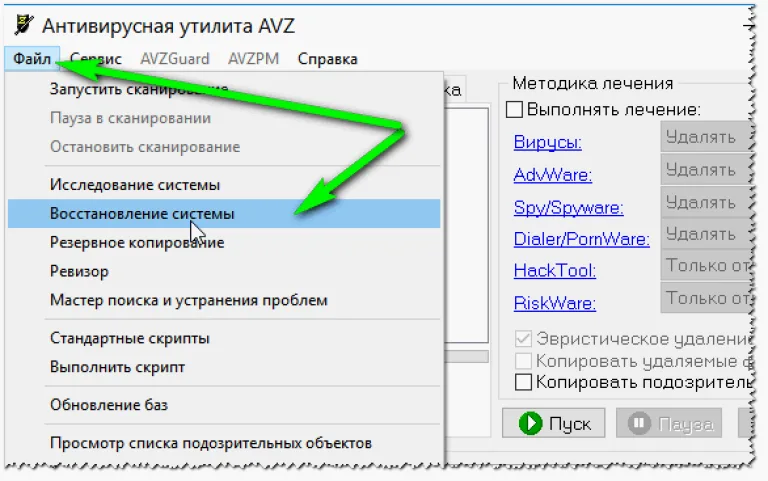Click the Dialer/PornWare link

581,239
